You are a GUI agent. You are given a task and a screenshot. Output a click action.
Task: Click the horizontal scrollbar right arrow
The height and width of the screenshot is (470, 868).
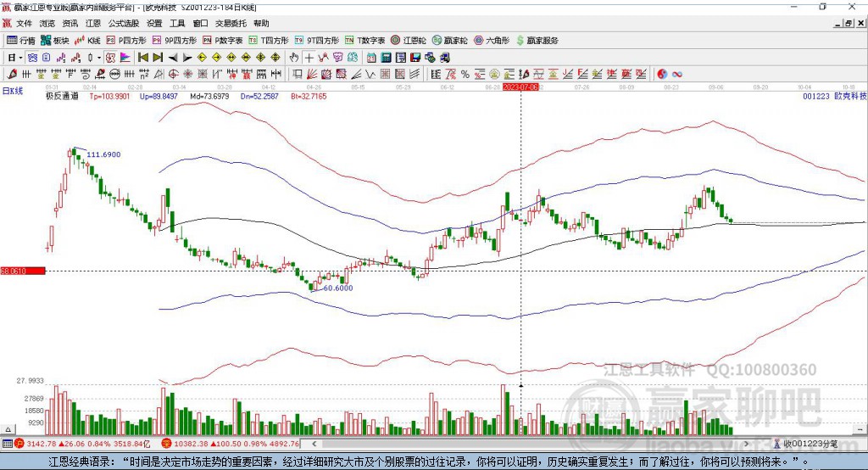(x=746, y=444)
